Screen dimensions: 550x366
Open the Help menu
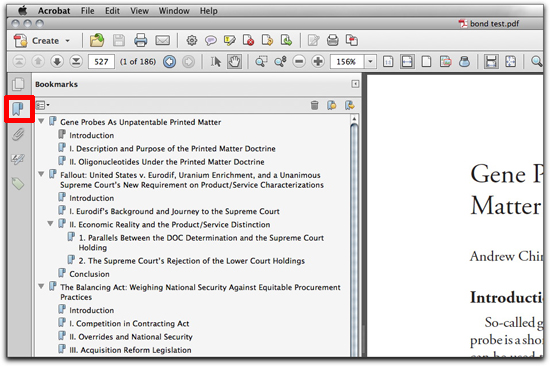click(209, 11)
